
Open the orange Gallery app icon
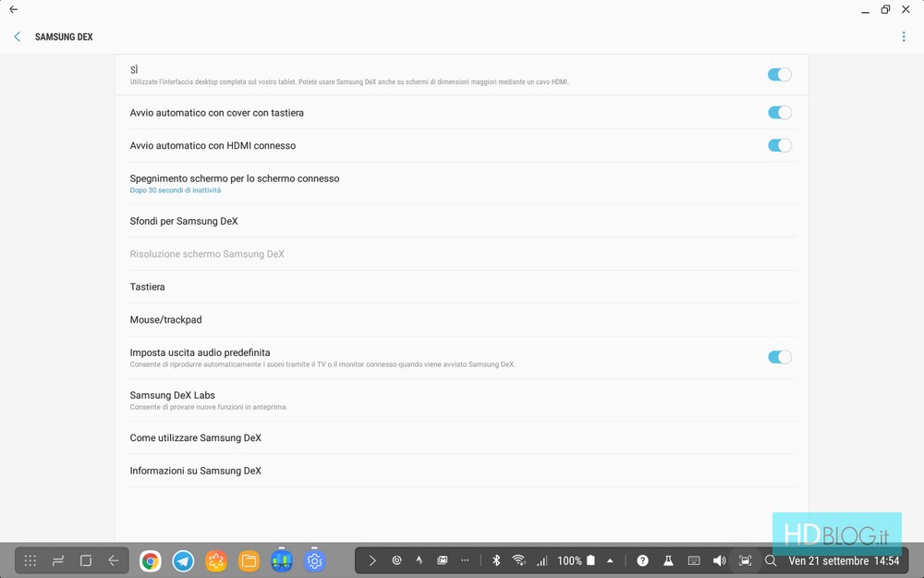[x=216, y=561]
